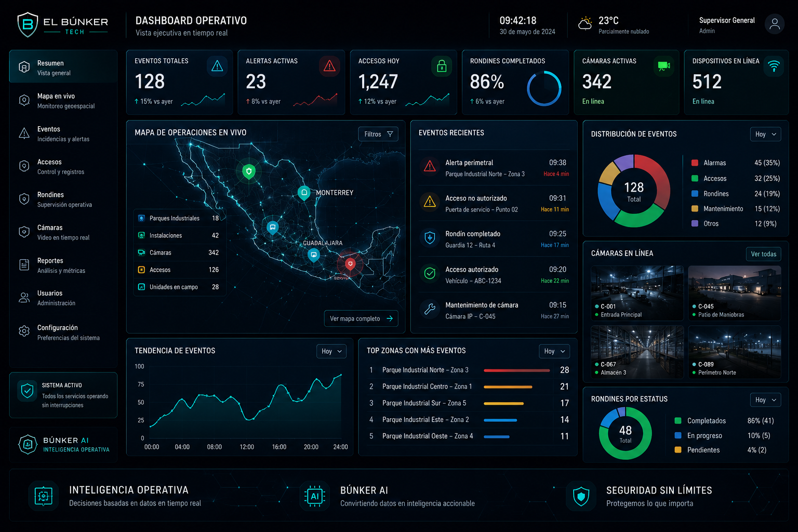The height and width of the screenshot is (532, 798).
Task: Open the Rondines supervision section
Action: [x=63, y=199]
